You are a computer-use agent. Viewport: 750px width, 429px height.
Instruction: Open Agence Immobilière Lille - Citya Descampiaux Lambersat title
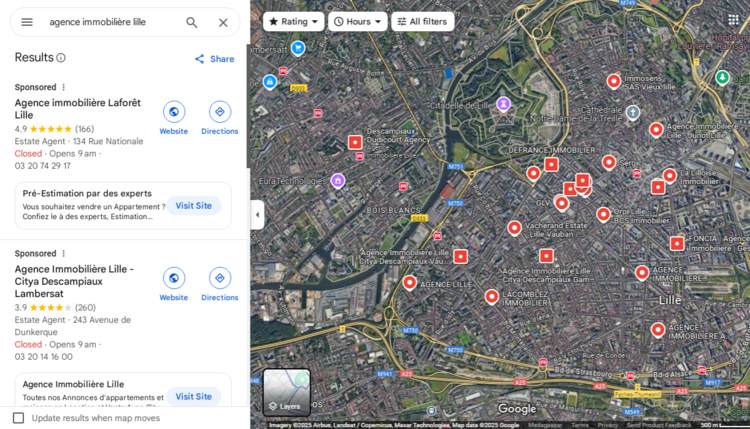point(74,281)
